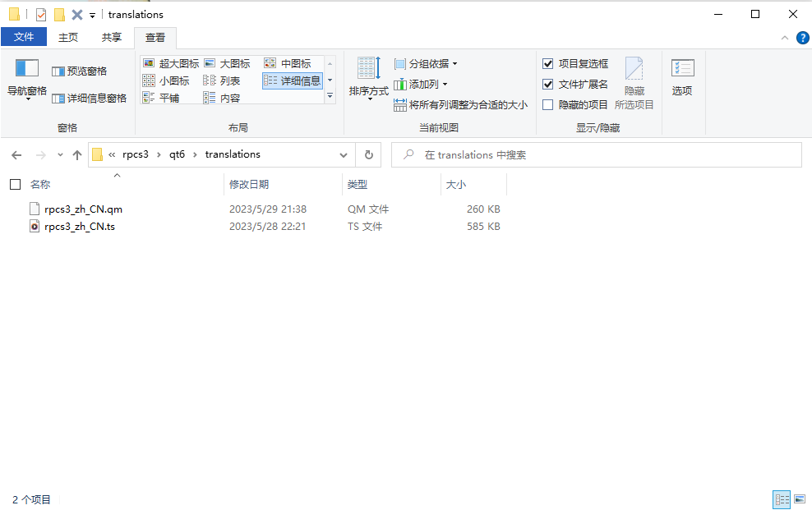
Task: Go to qt6 folder in address bar
Action: (x=177, y=154)
